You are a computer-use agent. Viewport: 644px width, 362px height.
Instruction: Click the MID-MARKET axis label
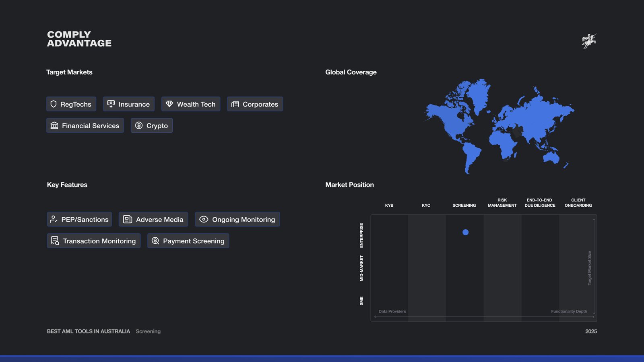pyautogui.click(x=361, y=268)
